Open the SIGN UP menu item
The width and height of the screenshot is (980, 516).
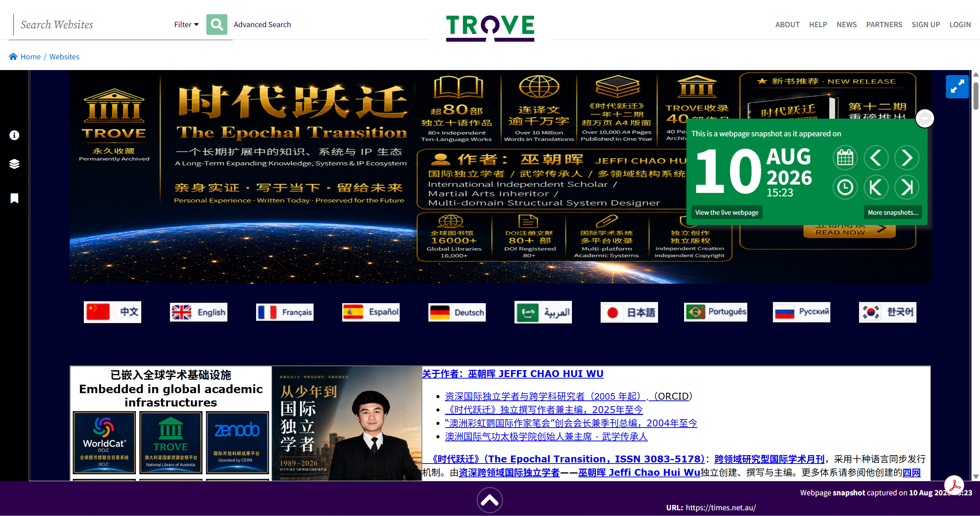pos(926,24)
